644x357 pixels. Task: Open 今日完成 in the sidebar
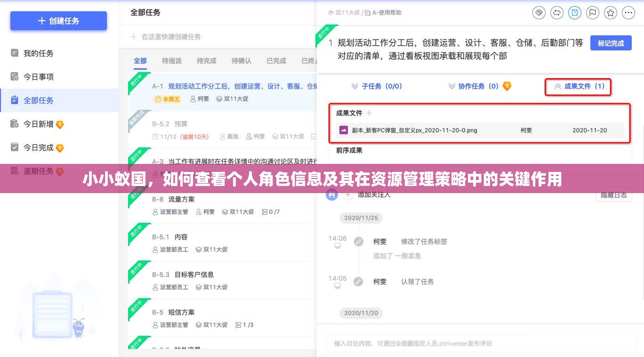[x=39, y=147]
